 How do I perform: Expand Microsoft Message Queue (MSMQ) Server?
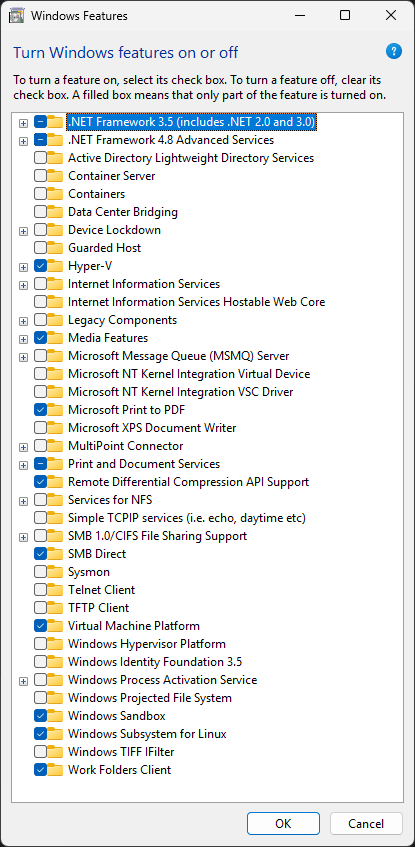[x=23, y=357]
